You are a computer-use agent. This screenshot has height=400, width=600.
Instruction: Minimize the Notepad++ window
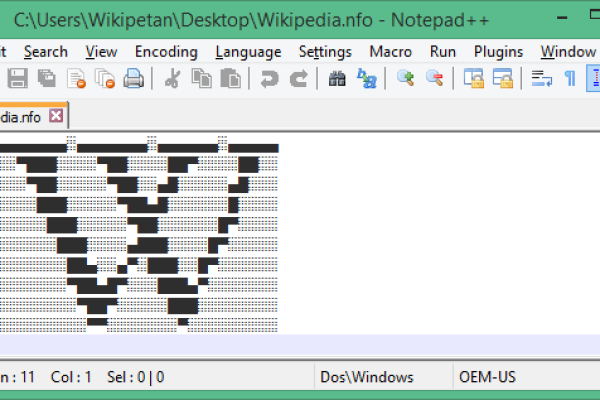562,18
